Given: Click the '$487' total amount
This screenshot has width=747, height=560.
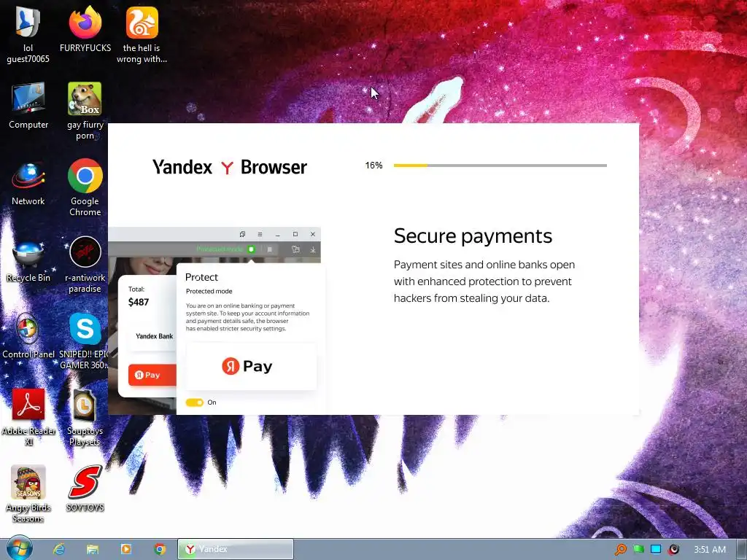Looking at the screenshot, I should [139, 302].
